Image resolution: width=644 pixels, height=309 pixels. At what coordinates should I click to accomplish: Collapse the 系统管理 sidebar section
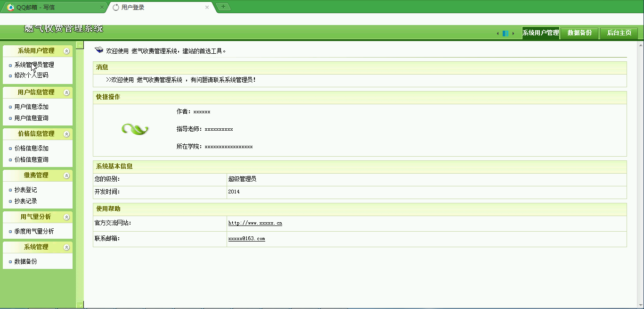pos(66,247)
